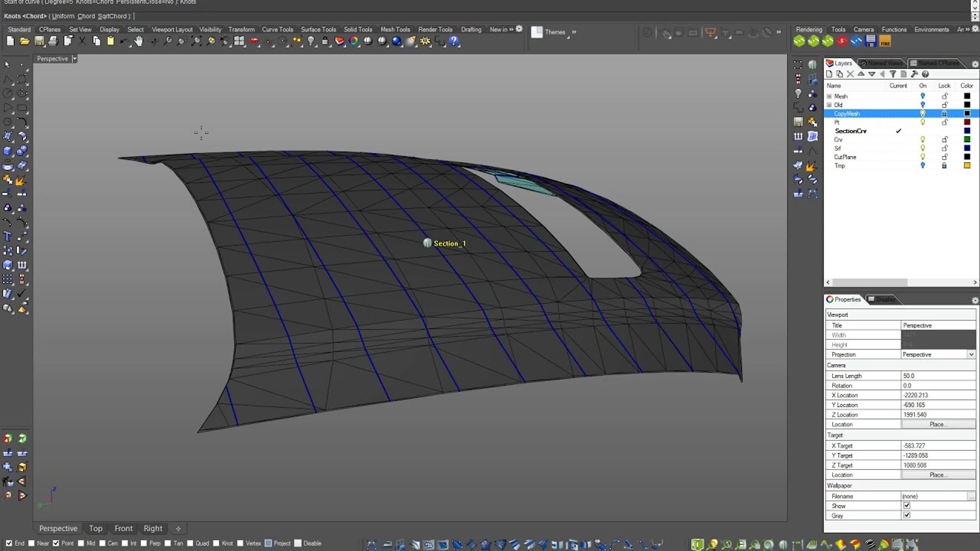Expand the overflow chevron next to Themes
The width and height of the screenshot is (980, 551).
click(x=574, y=32)
